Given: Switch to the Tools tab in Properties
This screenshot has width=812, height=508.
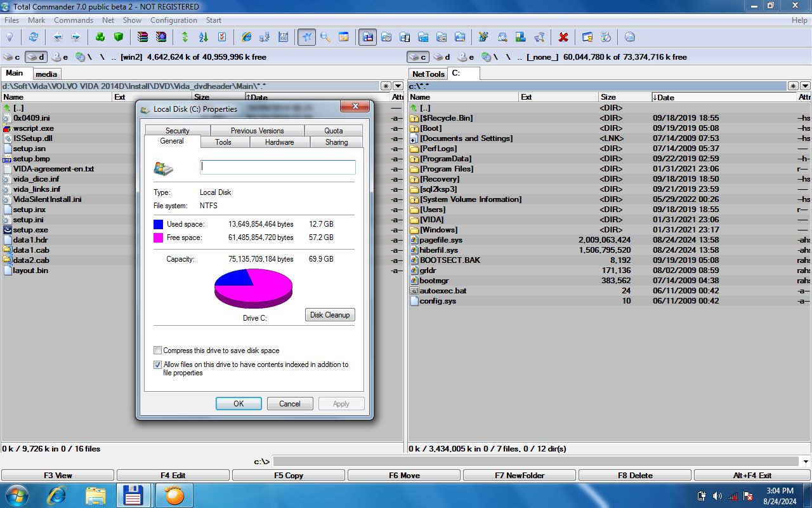Looking at the screenshot, I should pos(223,142).
